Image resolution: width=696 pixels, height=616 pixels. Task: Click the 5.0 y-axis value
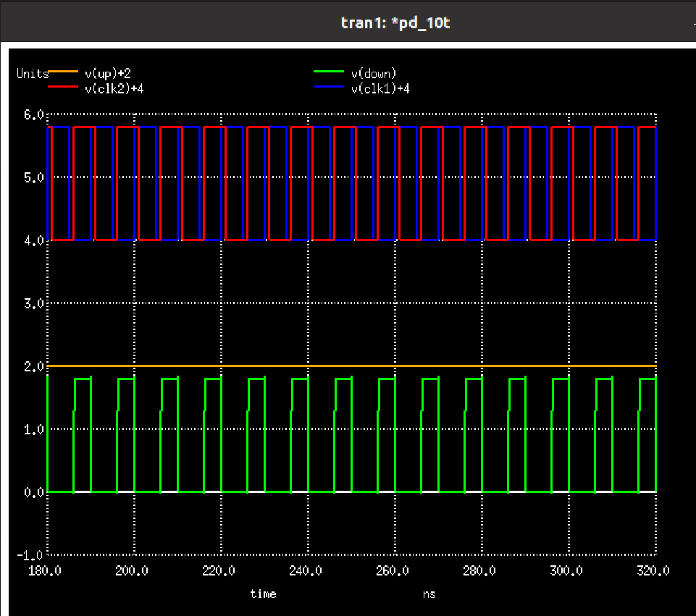(34, 178)
